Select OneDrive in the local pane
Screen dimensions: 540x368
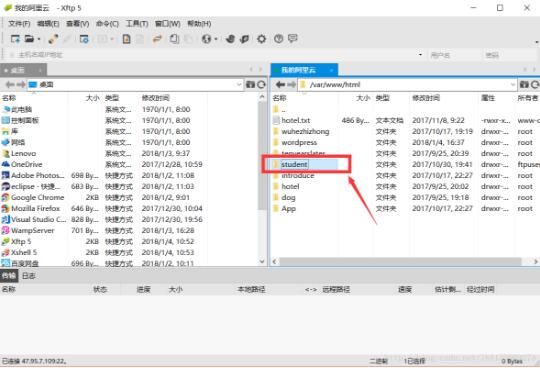pyautogui.click(x=27, y=165)
